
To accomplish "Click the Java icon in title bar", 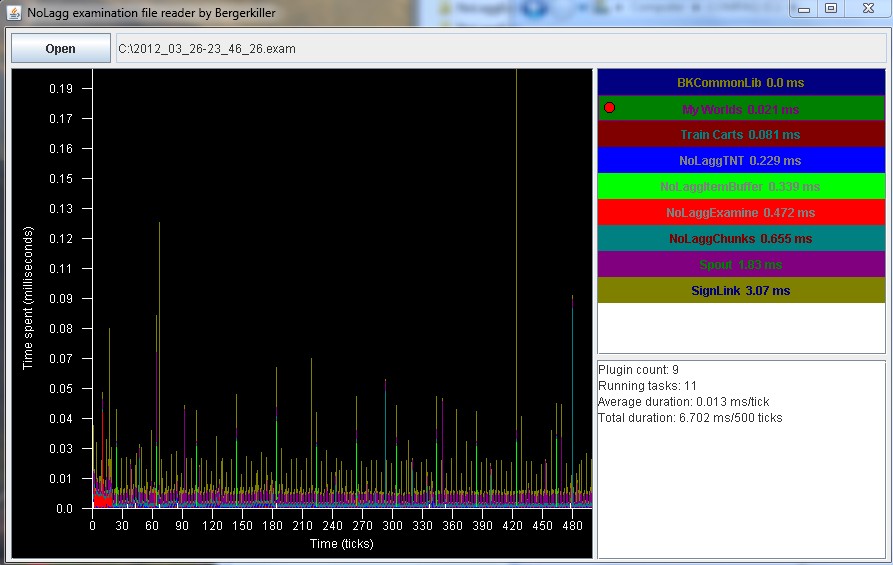I will coord(13,13).
